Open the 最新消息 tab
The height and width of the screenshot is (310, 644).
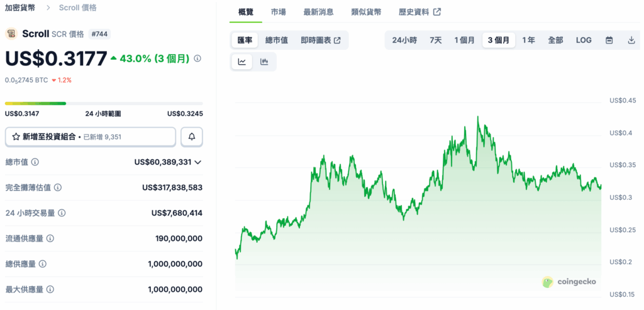click(318, 12)
